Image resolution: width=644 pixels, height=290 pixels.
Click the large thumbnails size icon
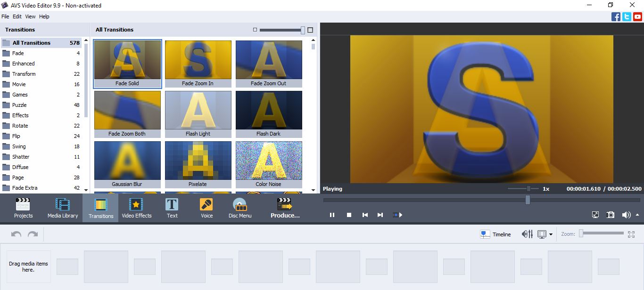coord(310,30)
